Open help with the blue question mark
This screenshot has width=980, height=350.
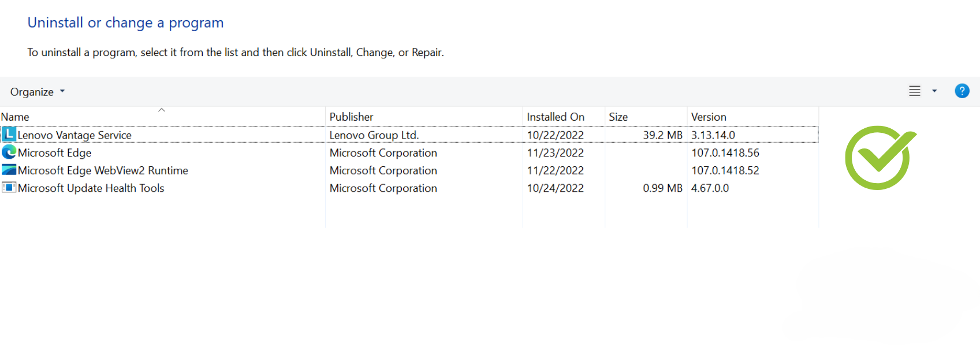coord(962,91)
